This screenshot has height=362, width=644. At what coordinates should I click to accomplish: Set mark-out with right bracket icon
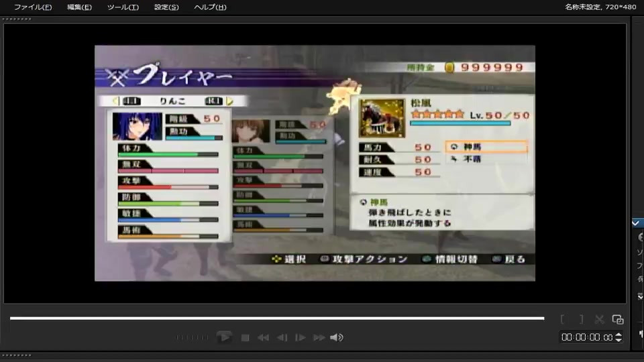point(581,319)
